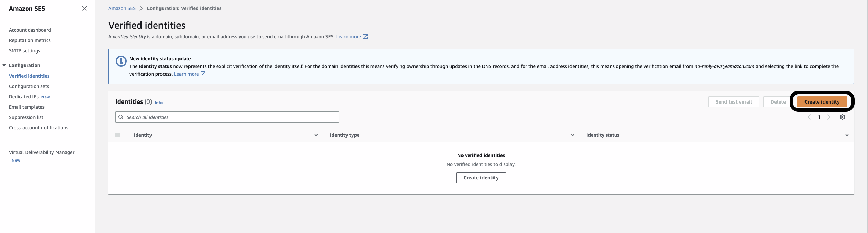Open Configuration sets page
868x233 pixels.
[x=29, y=86]
